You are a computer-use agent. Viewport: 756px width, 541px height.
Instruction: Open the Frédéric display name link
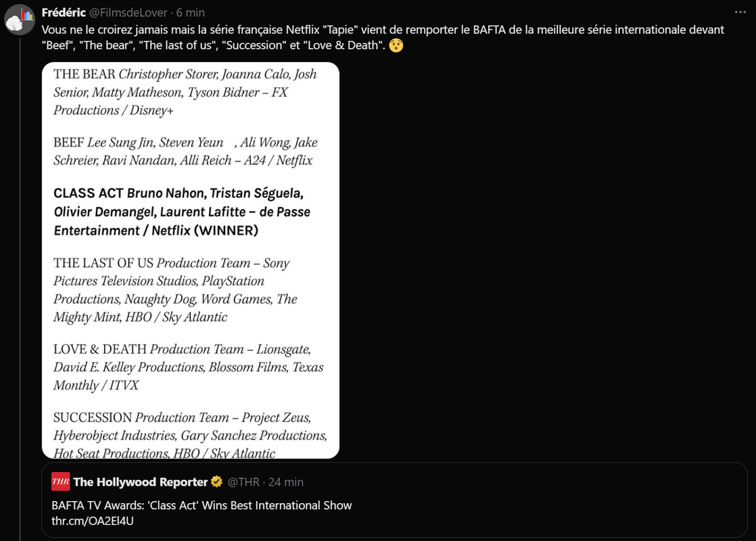click(x=64, y=13)
